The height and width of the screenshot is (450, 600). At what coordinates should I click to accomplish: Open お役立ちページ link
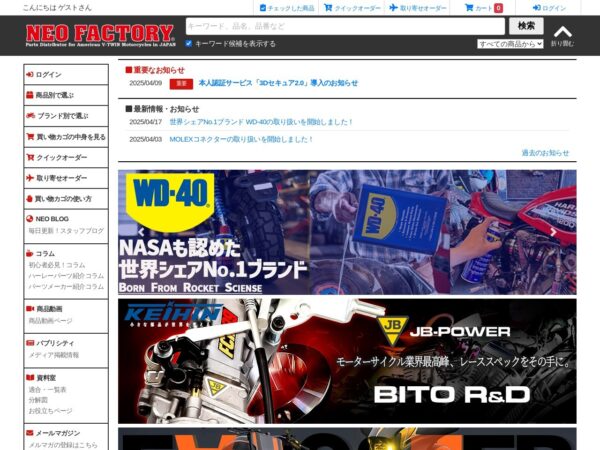click(x=50, y=411)
